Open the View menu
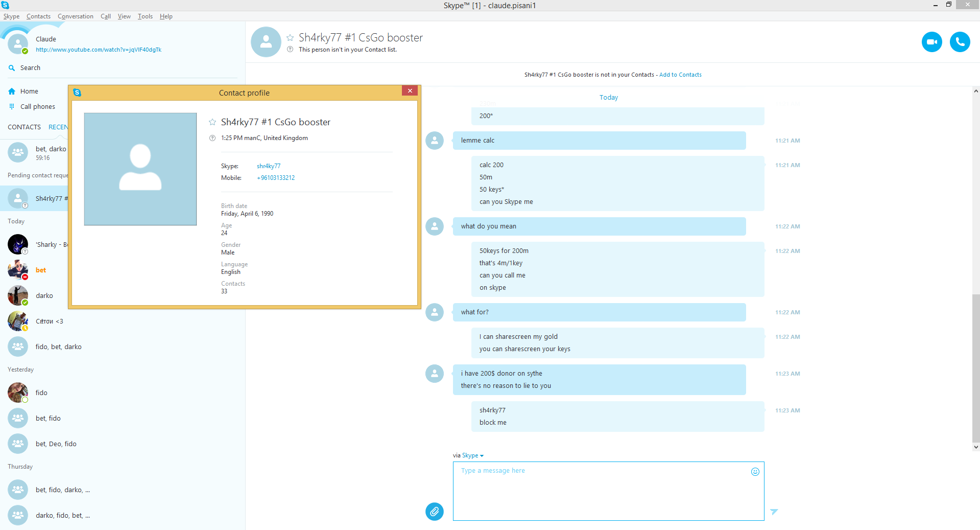This screenshot has height=530, width=980. (124, 16)
